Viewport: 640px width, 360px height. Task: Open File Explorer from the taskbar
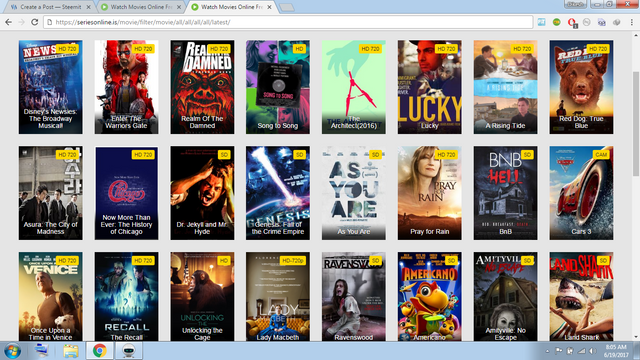[71, 351]
